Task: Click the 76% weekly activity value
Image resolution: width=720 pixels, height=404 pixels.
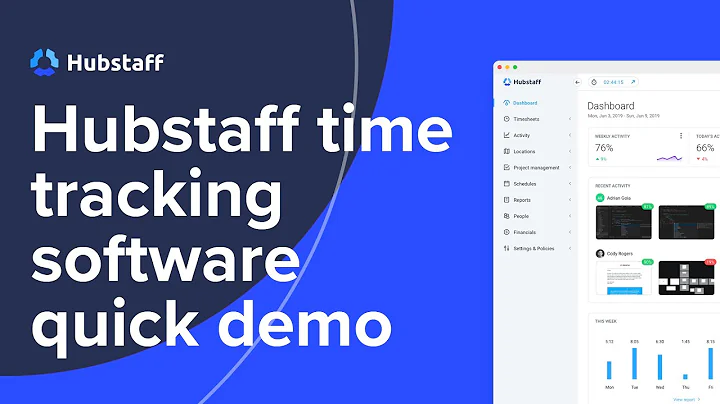Action: [604, 148]
